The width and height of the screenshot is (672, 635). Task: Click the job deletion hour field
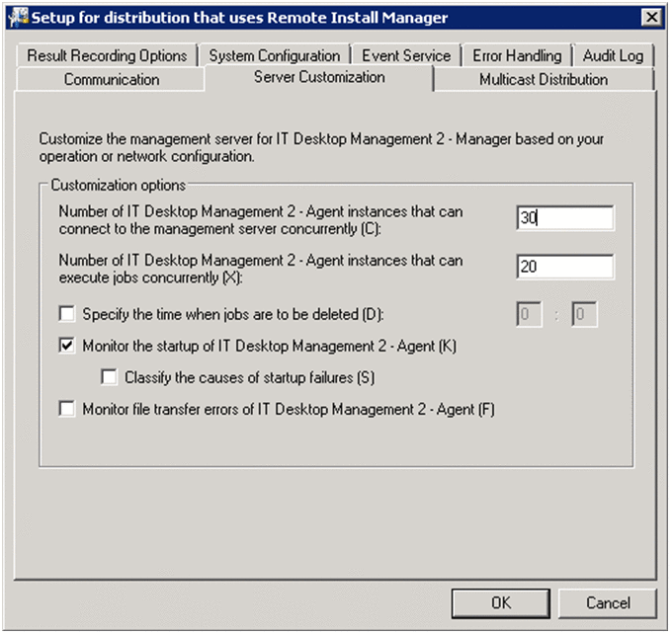(x=531, y=315)
